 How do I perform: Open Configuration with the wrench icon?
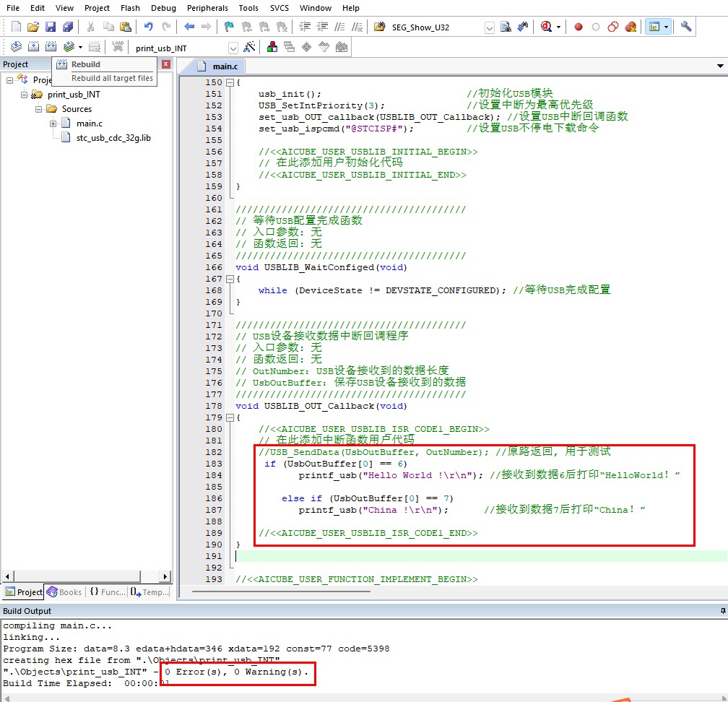[686, 27]
